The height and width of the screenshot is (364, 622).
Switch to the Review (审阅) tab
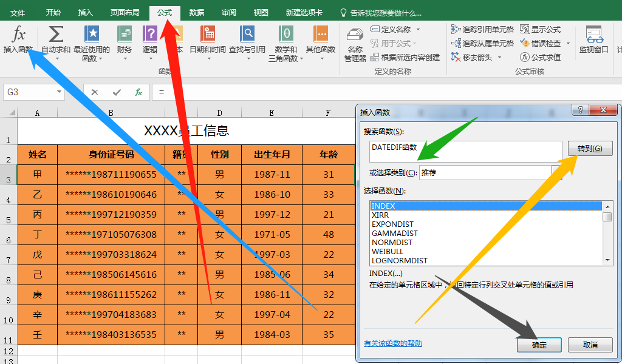click(228, 13)
